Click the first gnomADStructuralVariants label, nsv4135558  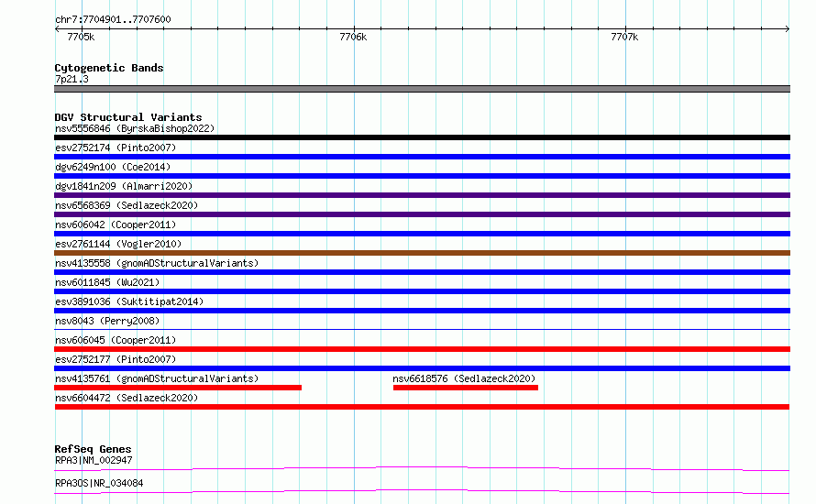click(x=157, y=263)
